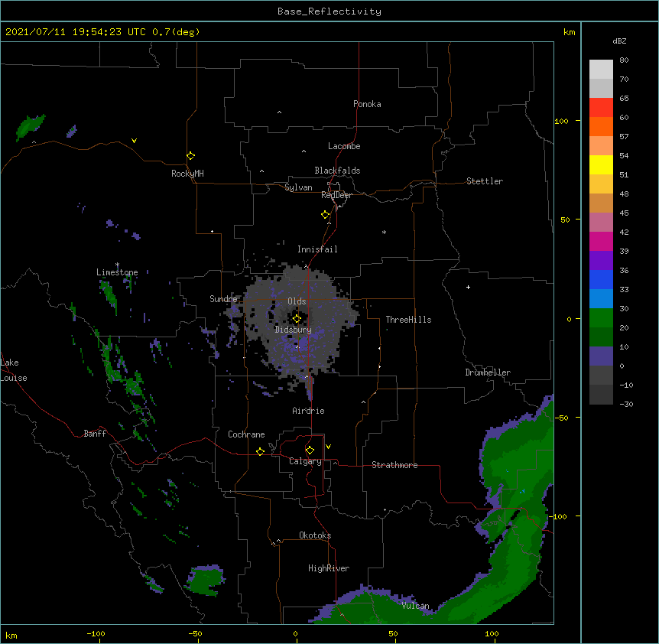
Task: Click the Ponoka city label
Action: click(367, 104)
